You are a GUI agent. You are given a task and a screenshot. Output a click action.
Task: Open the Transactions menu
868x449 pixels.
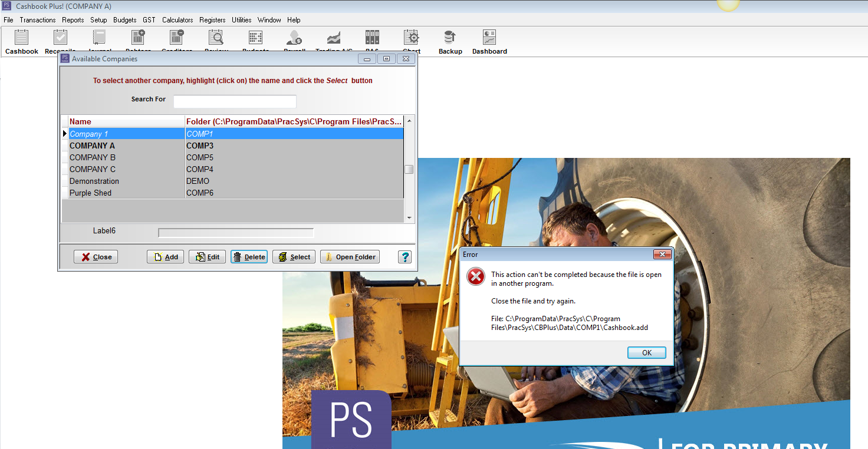pyautogui.click(x=38, y=20)
